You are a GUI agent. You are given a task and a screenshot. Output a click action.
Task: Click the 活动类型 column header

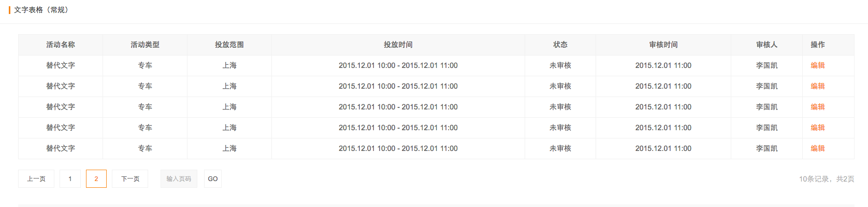145,45
